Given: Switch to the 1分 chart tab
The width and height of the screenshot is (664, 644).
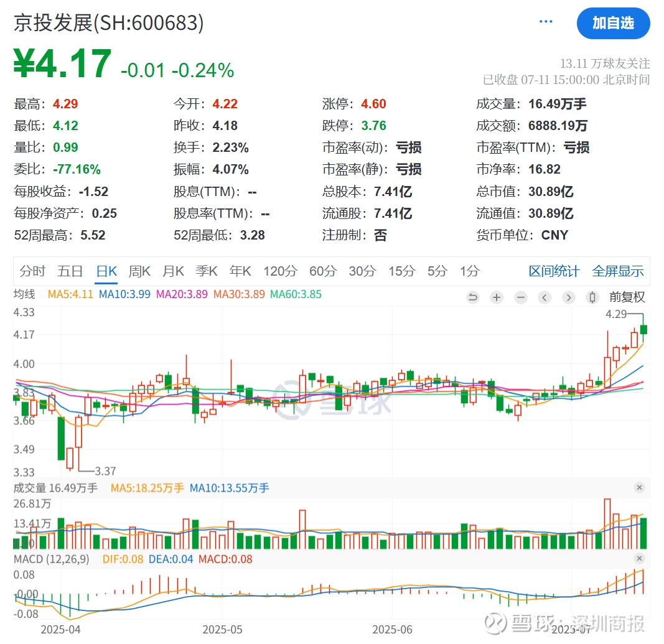Looking at the screenshot, I should pyautogui.click(x=470, y=271).
